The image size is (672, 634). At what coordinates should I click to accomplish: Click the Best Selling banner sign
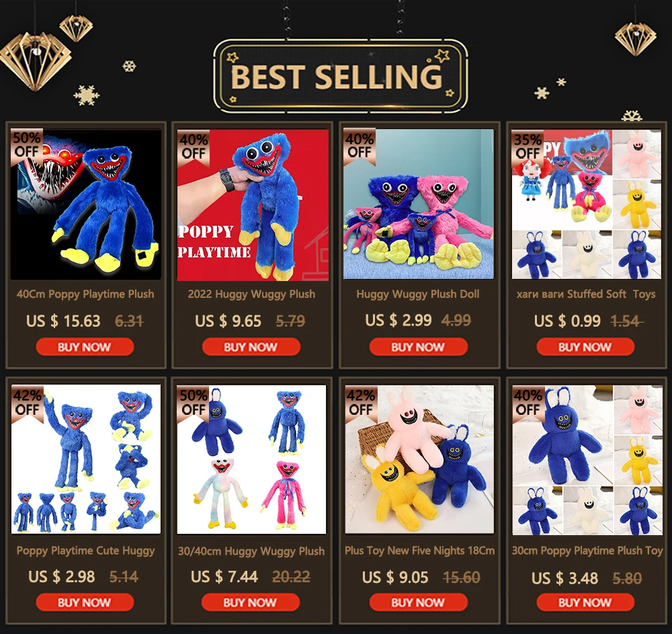[x=340, y=76]
